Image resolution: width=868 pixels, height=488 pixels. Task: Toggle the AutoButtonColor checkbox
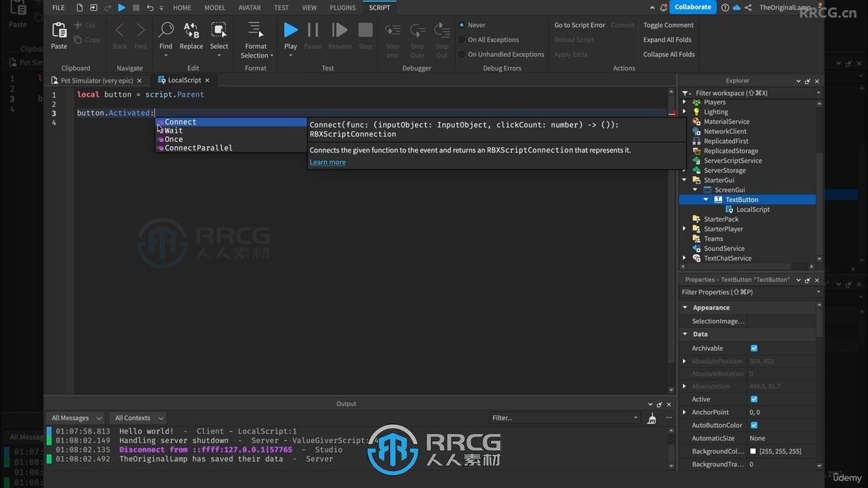[753, 425]
